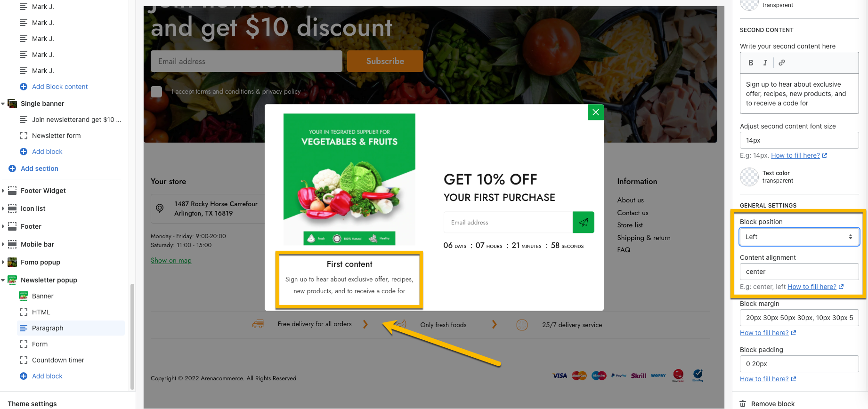Click the Content alignment input field
The image size is (868, 409).
tap(799, 272)
